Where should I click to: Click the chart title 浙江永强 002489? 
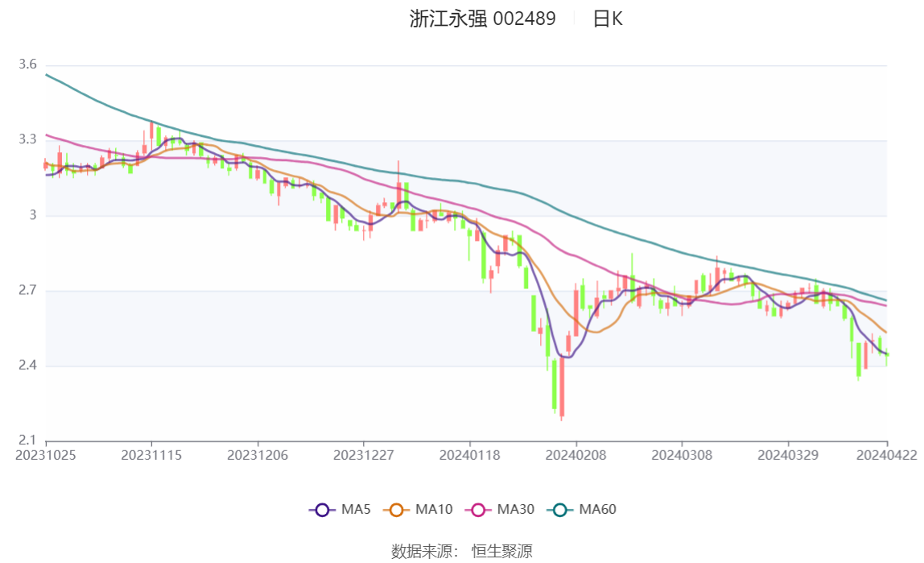(483, 19)
